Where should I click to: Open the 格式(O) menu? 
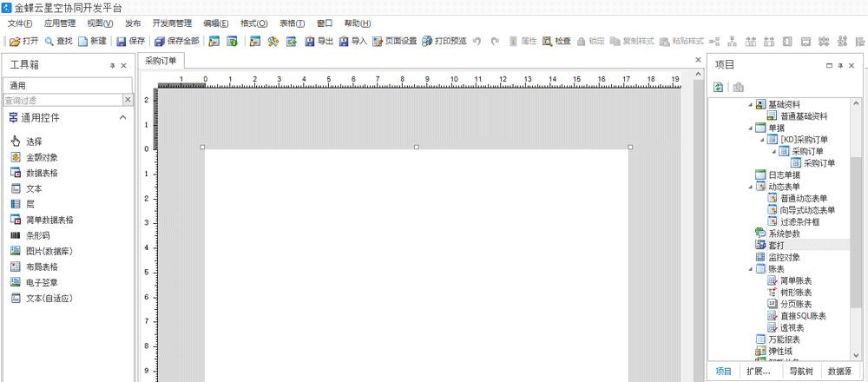pyautogui.click(x=253, y=23)
